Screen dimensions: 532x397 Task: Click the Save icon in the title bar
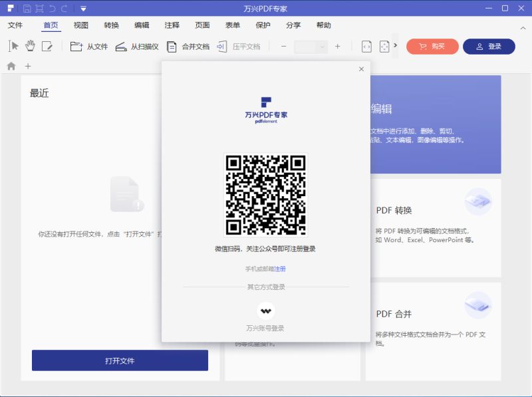(x=26, y=8)
